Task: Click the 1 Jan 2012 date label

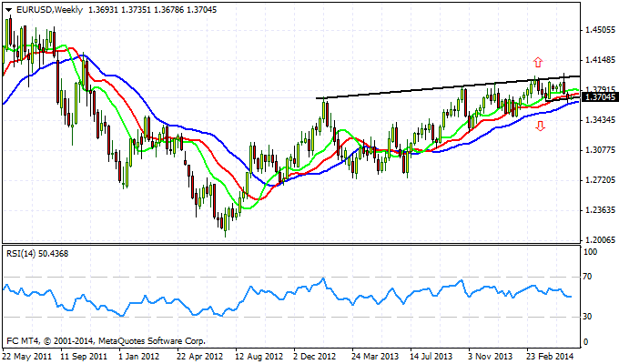Action: coord(139,356)
